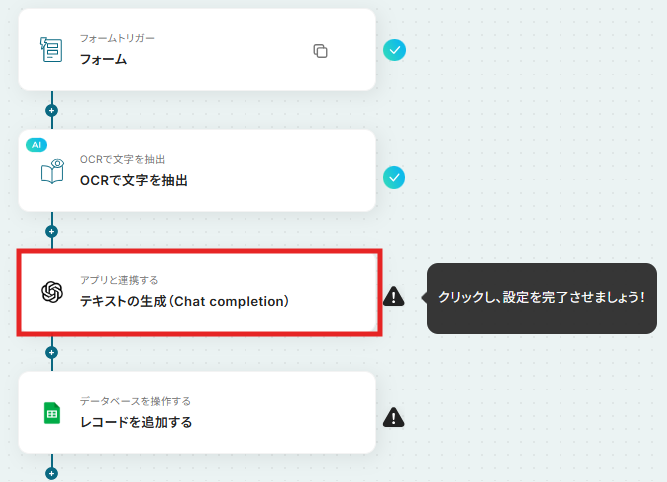Click warning triangle beside Chat completion step

coord(393,297)
